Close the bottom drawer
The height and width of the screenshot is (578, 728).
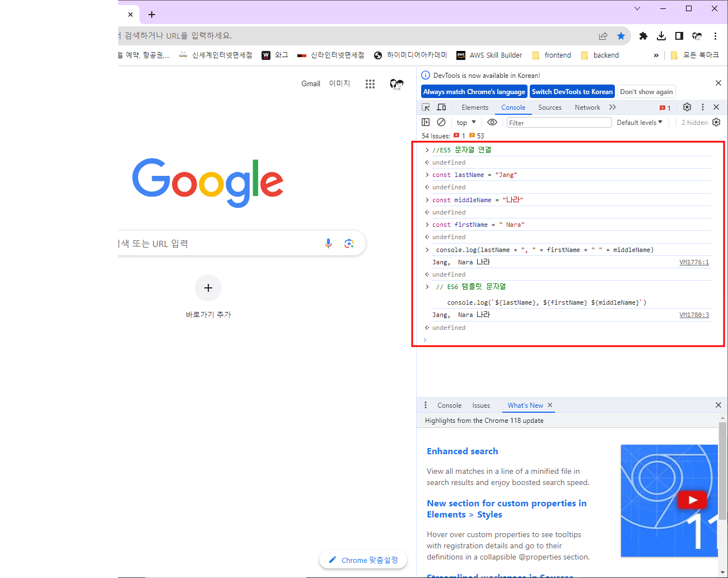(718, 405)
